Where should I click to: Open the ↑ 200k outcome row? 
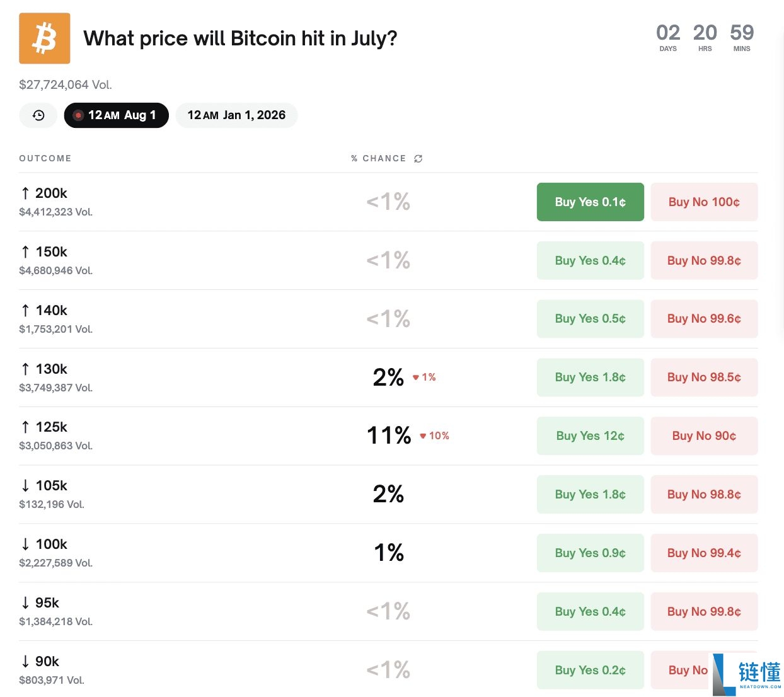pyautogui.click(x=51, y=193)
